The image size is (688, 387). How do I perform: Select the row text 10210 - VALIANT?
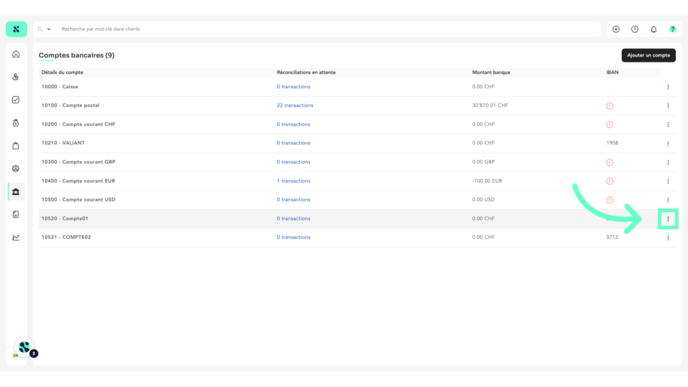[x=63, y=143]
